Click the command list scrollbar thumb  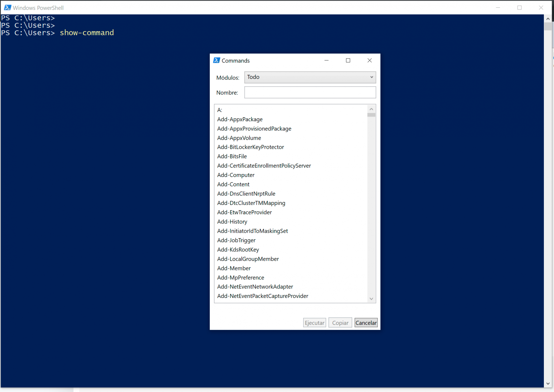tap(371, 115)
